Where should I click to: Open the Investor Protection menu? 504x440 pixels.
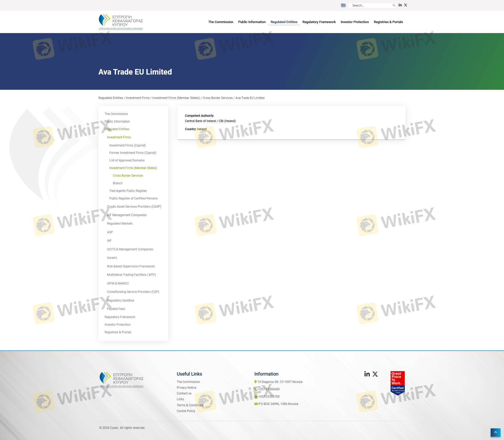click(x=354, y=22)
